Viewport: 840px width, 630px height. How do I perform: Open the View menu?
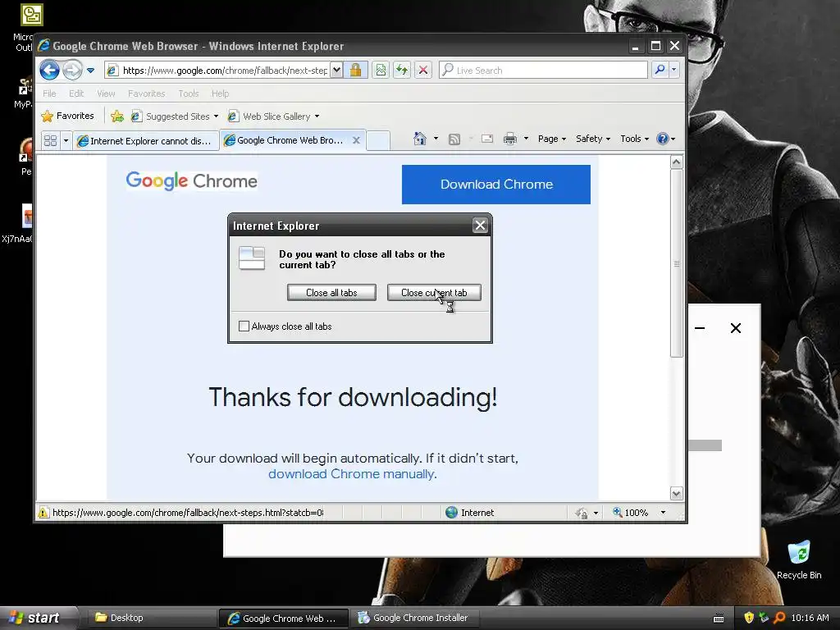[x=106, y=94]
